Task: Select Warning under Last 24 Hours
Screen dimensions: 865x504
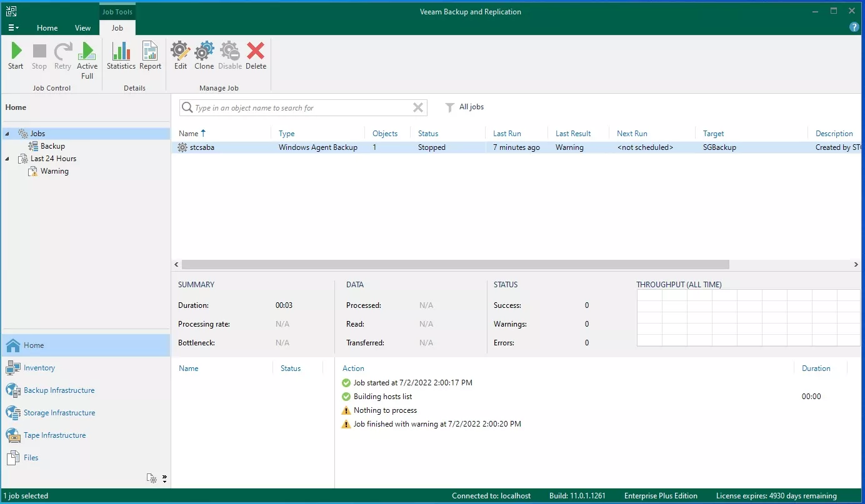Action: (x=54, y=171)
